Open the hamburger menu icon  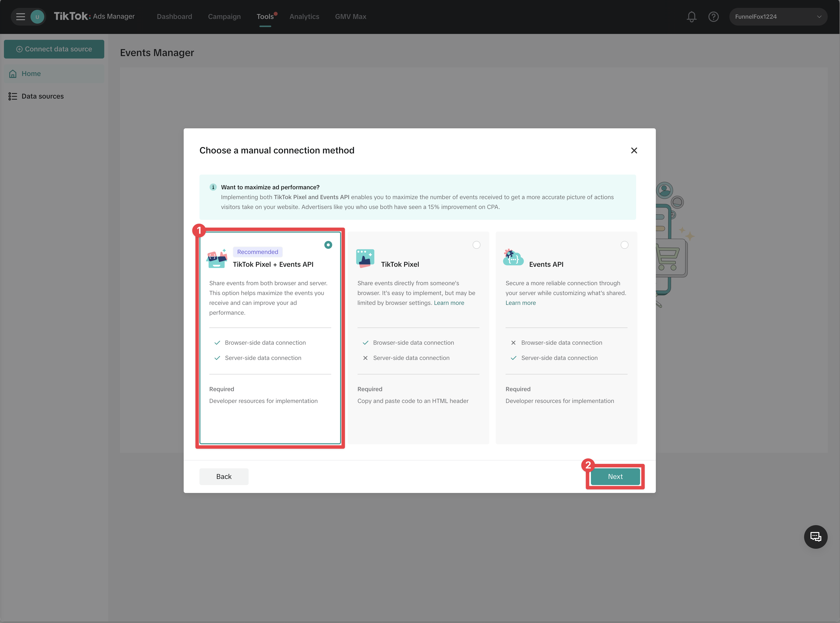click(x=20, y=16)
